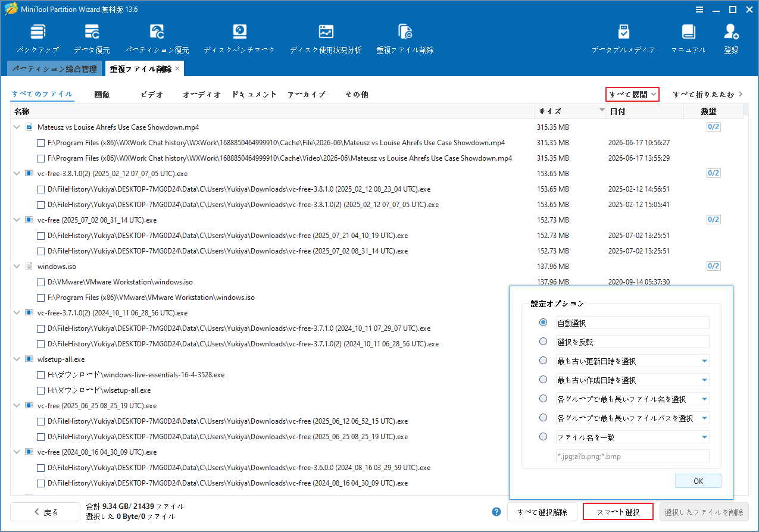759x532 pixels.
Task: Click the filename pattern input field
Action: 632,456
